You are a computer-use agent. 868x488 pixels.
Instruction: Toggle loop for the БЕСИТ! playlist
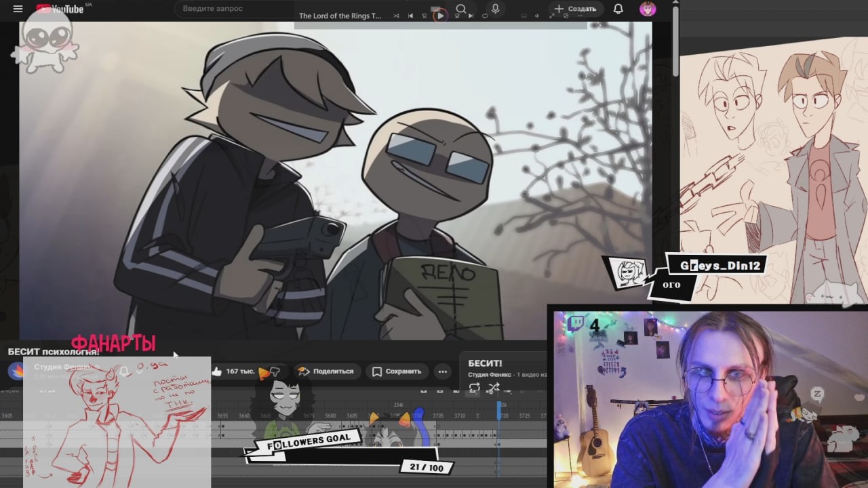(474, 388)
